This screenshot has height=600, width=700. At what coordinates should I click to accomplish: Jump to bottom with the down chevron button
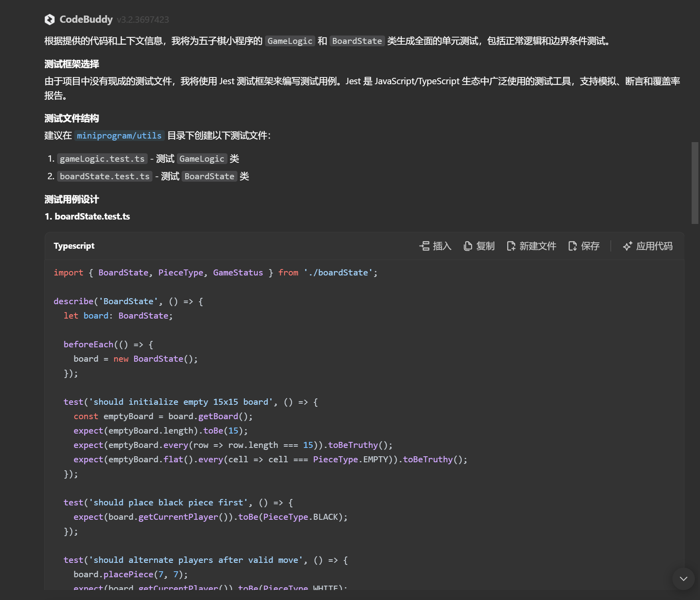pyautogui.click(x=683, y=579)
